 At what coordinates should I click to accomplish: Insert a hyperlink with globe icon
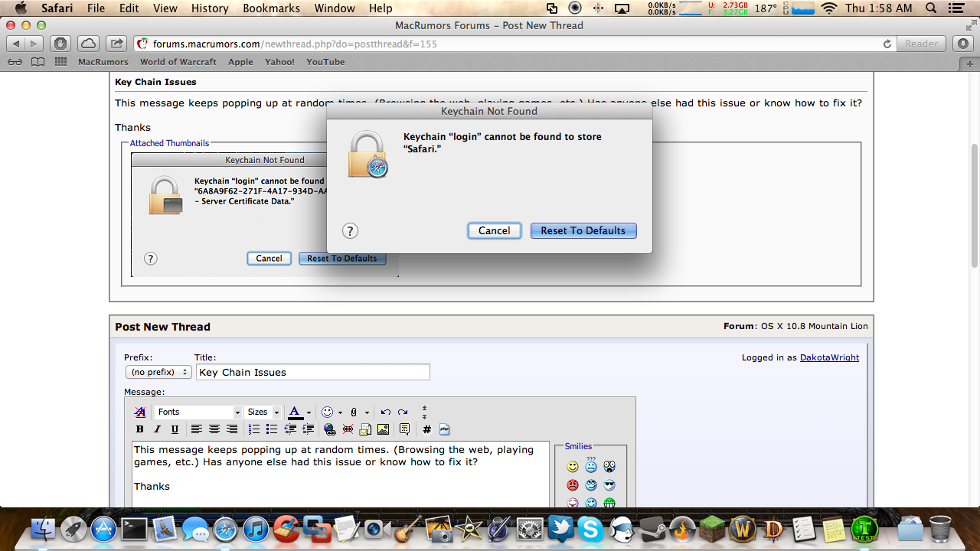(330, 429)
